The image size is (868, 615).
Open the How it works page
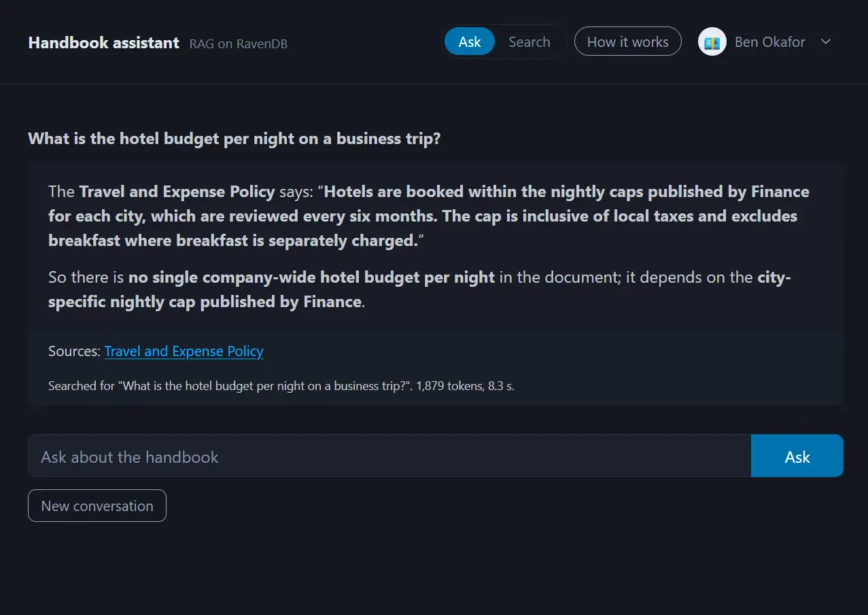[x=628, y=41]
